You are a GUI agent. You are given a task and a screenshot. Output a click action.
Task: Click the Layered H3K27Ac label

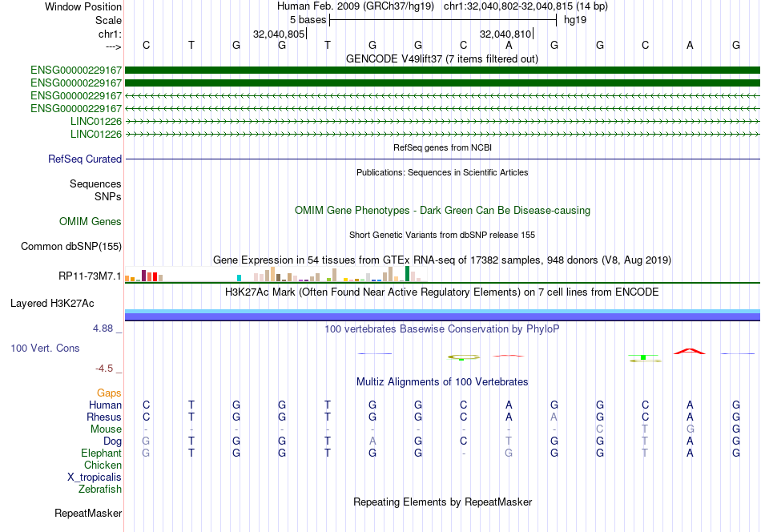52,304
